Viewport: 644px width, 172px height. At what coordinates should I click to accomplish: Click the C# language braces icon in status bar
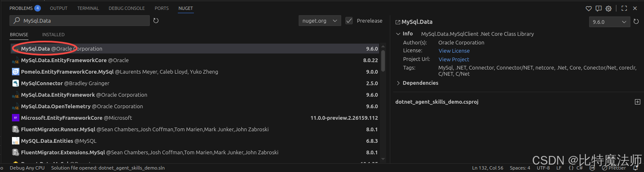point(571,168)
